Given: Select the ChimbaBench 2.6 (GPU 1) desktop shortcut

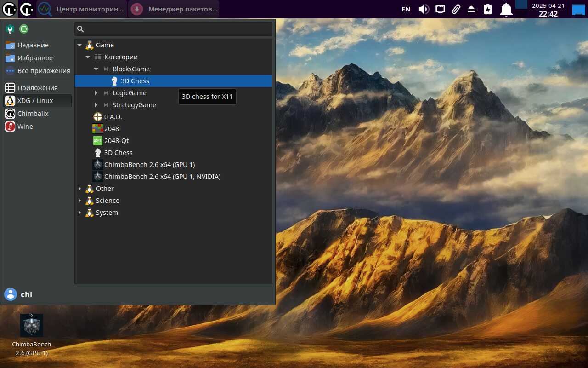Looking at the screenshot, I should 32,335.
